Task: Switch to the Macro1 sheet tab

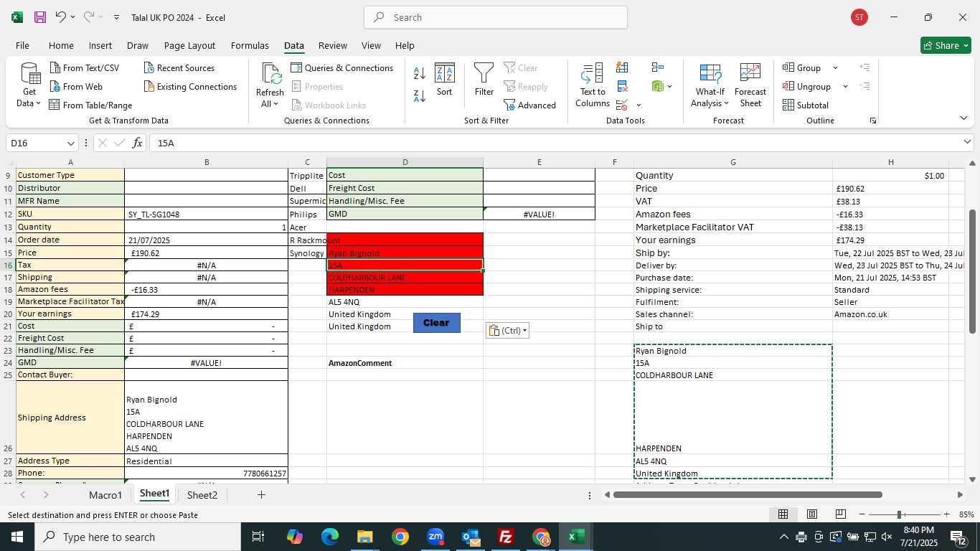Action: (105, 494)
